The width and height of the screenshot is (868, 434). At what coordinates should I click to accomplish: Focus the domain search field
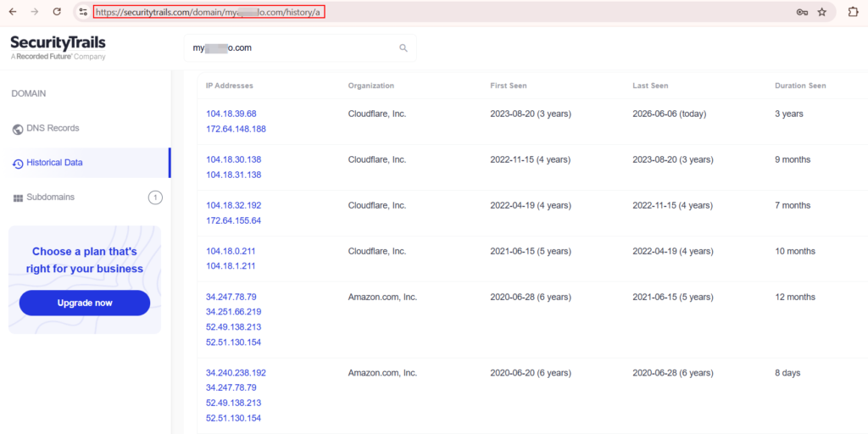click(x=300, y=48)
